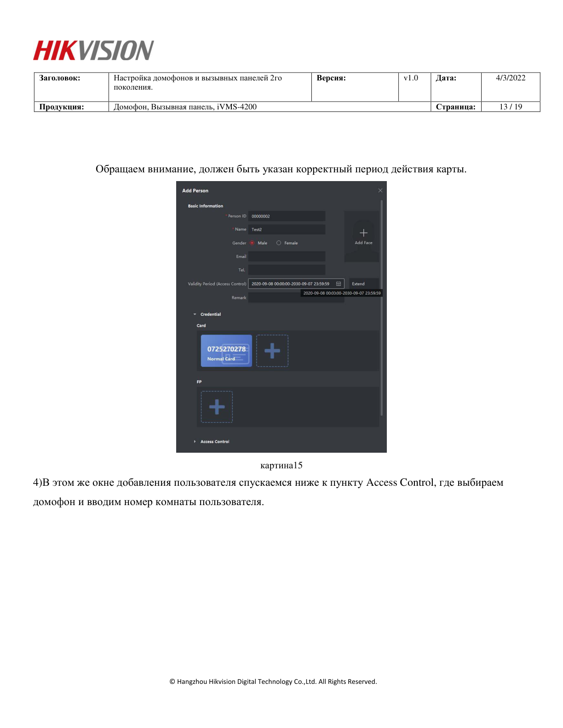Add a fingerprint under FP section

(217, 407)
